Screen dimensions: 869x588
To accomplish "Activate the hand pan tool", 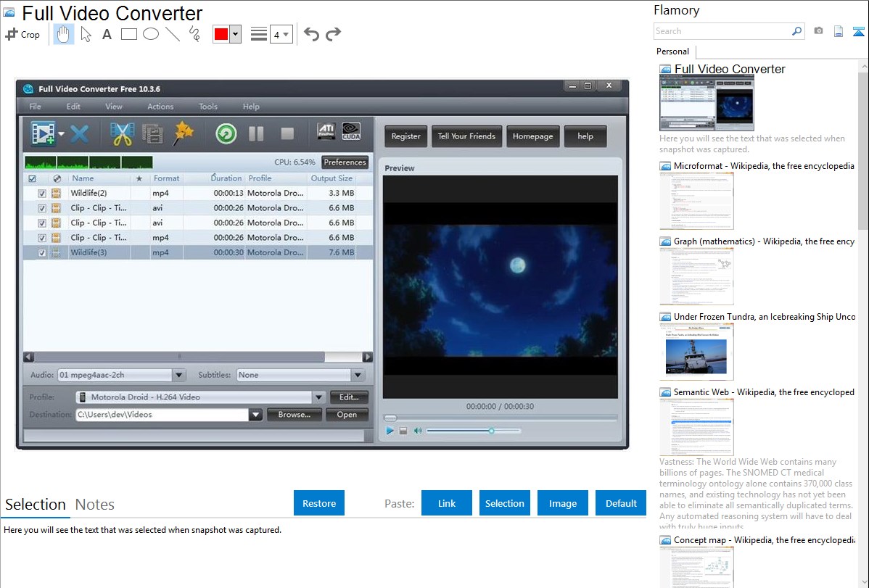I will (64, 34).
